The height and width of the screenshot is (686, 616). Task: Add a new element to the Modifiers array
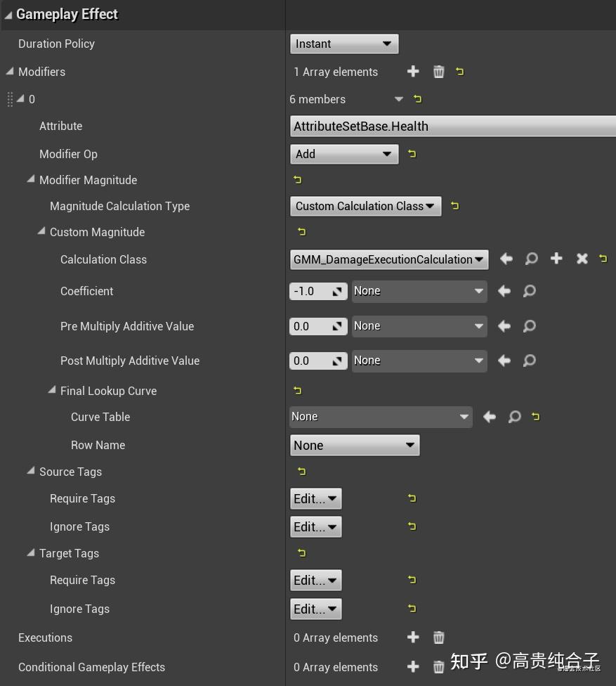point(413,71)
